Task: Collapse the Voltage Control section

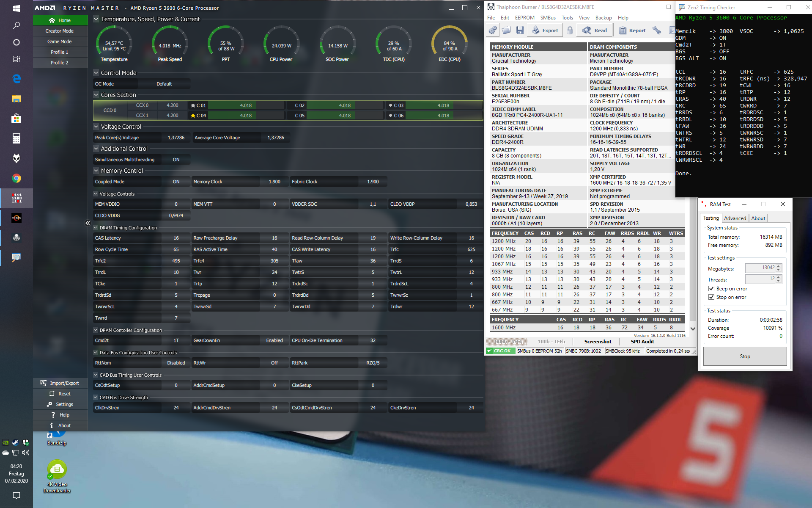Action: point(96,127)
